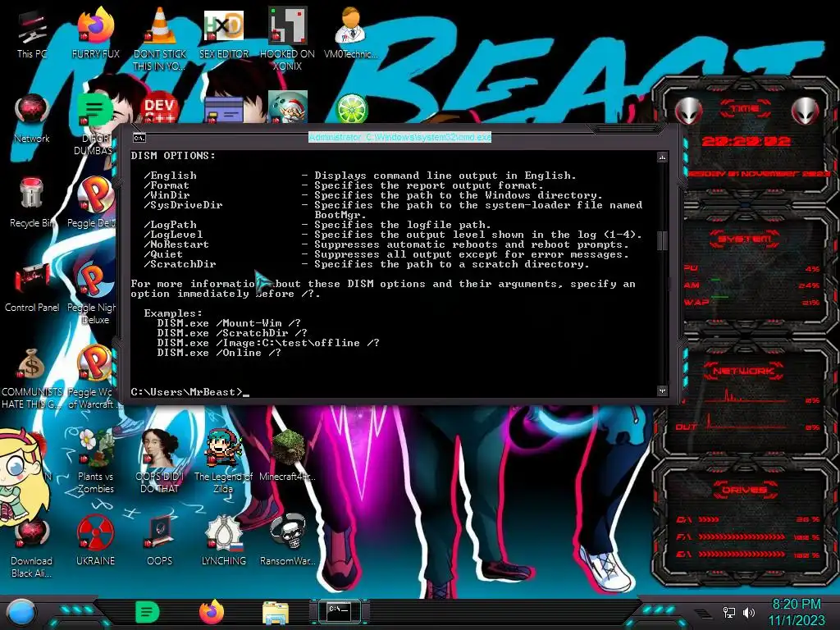
Task: Click the right alien head widget icon
Action: pos(806,112)
